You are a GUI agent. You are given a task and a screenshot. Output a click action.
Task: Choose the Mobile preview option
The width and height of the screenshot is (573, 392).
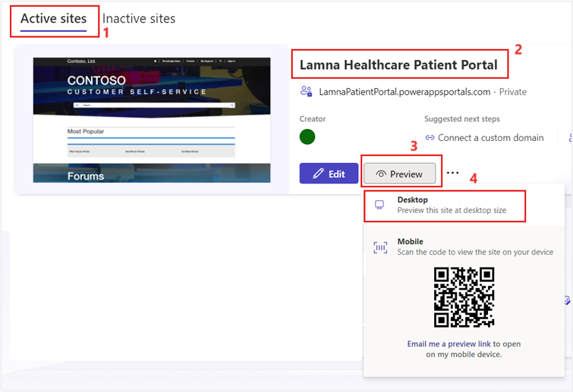tap(464, 246)
